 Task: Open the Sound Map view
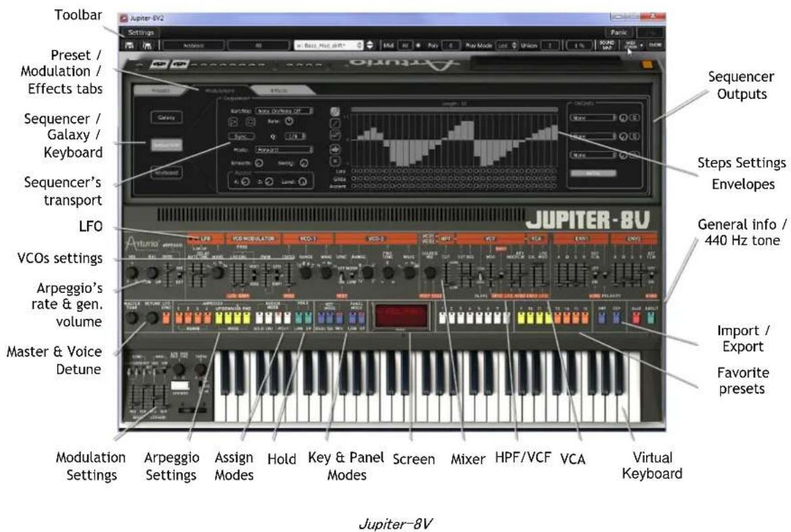[x=607, y=45]
